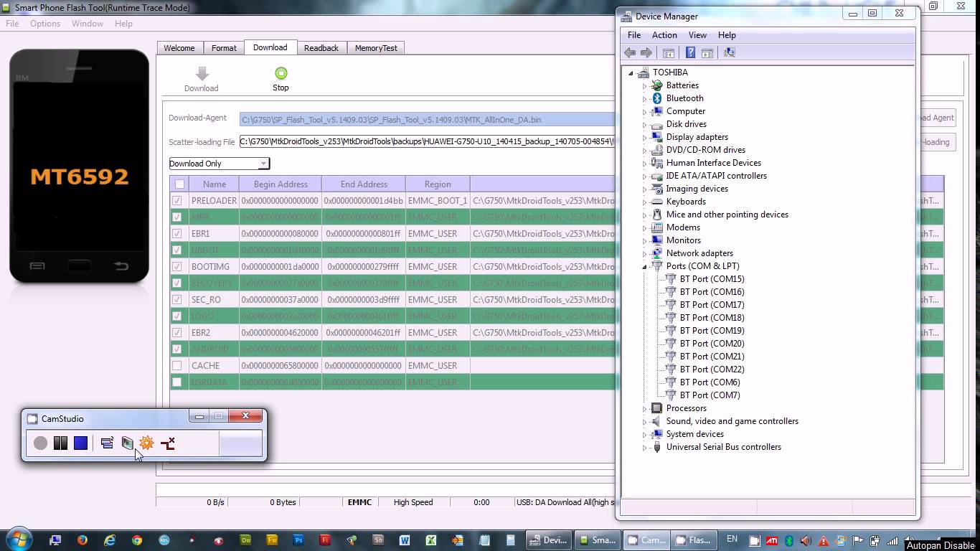Switch to the MemoryTest tab
Image resolution: width=980 pixels, height=551 pixels.
(x=376, y=48)
